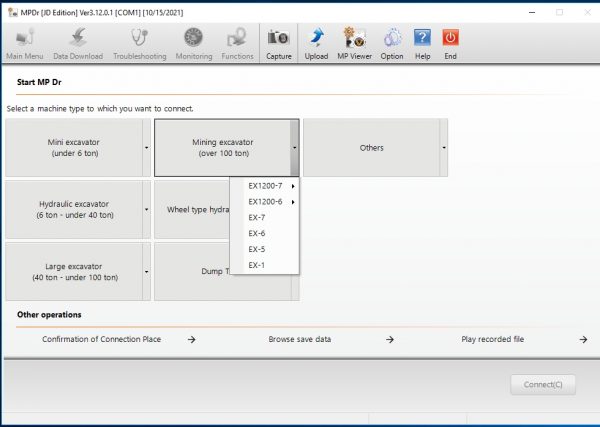Screen dimensions: 600x427
Task: Click the red End power icon
Action: point(450,44)
